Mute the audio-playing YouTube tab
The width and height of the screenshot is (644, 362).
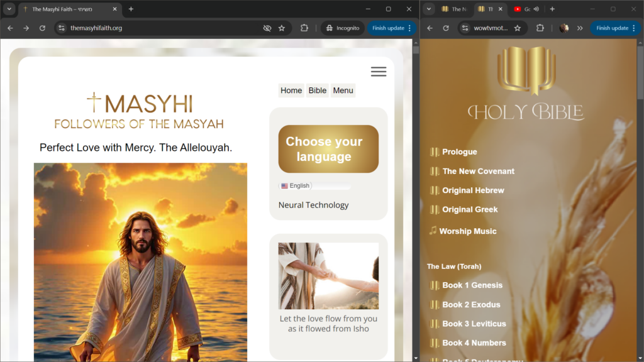[x=536, y=9]
